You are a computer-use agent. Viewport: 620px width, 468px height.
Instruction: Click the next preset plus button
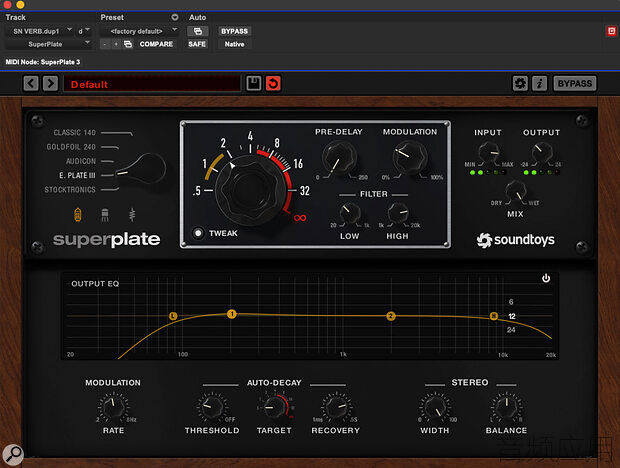coord(116,44)
